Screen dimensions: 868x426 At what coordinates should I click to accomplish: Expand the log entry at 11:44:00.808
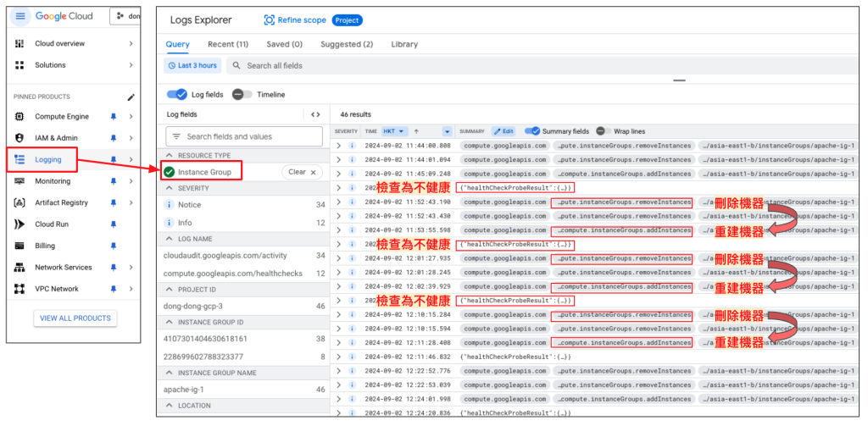point(339,146)
